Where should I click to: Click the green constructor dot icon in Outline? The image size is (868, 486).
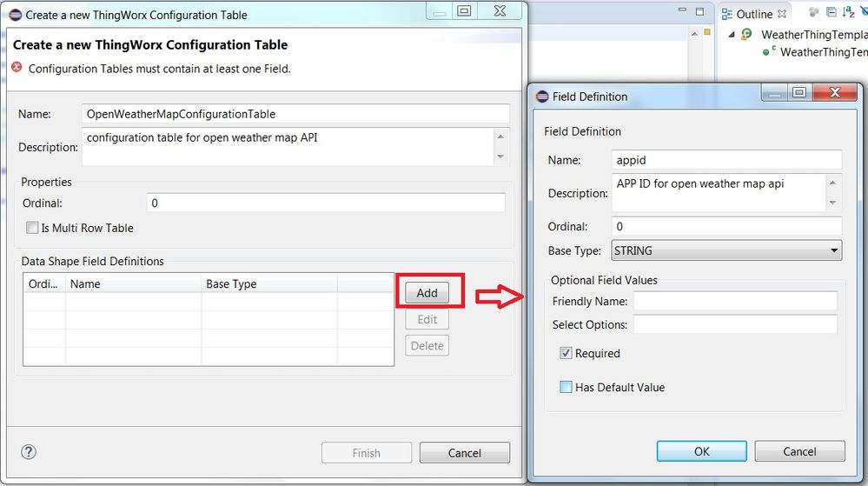point(766,52)
